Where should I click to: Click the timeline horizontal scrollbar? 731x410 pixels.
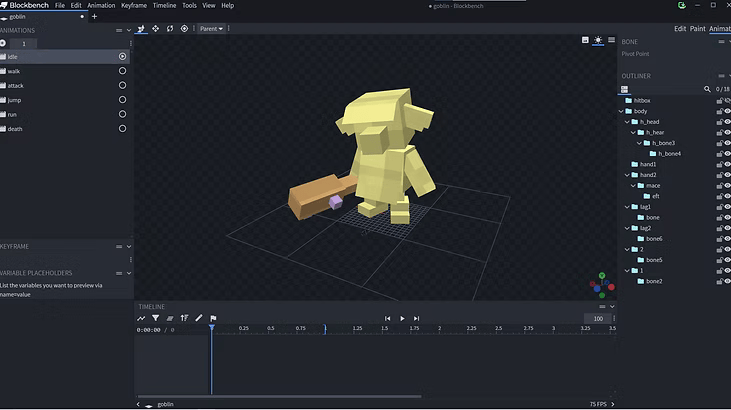coord(279,396)
